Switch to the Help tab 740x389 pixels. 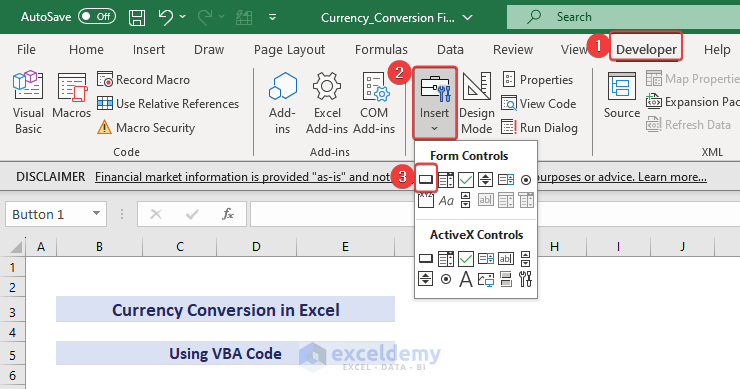pyautogui.click(x=717, y=50)
